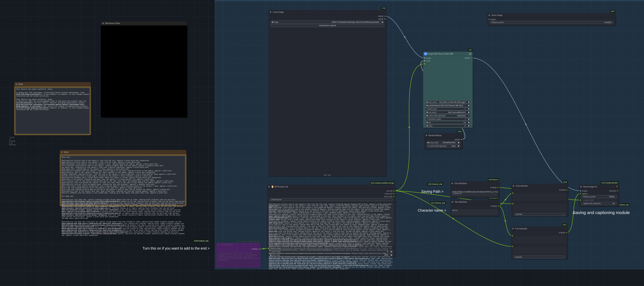Screen dimensions: 644x286
Task: Click the NOISE output socket on RandomNoise
Action: point(461,140)
